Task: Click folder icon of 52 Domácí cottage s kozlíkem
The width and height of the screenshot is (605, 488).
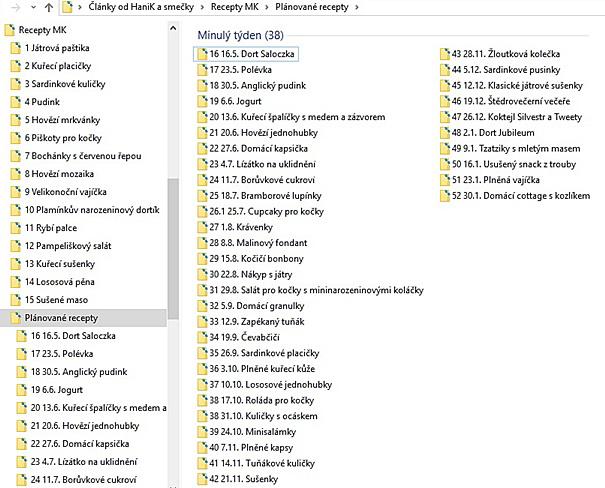Action: click(443, 195)
